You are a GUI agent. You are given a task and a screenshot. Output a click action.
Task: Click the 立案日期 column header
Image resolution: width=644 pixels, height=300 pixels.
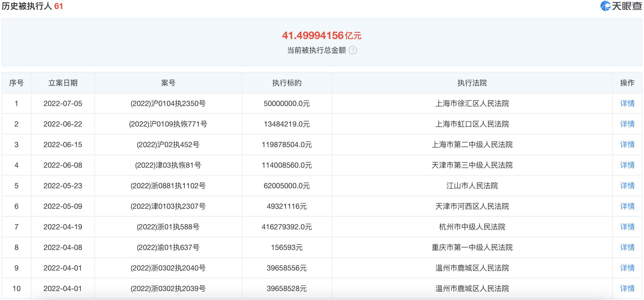click(x=63, y=83)
